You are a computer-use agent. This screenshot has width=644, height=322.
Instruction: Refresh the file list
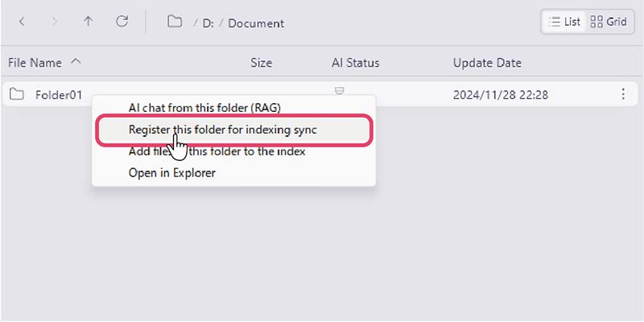(x=122, y=23)
